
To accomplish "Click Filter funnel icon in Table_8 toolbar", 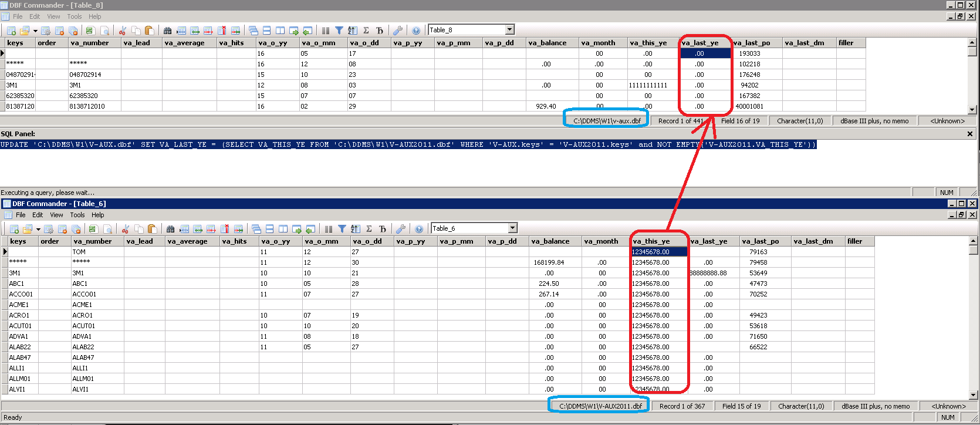I will click(339, 31).
